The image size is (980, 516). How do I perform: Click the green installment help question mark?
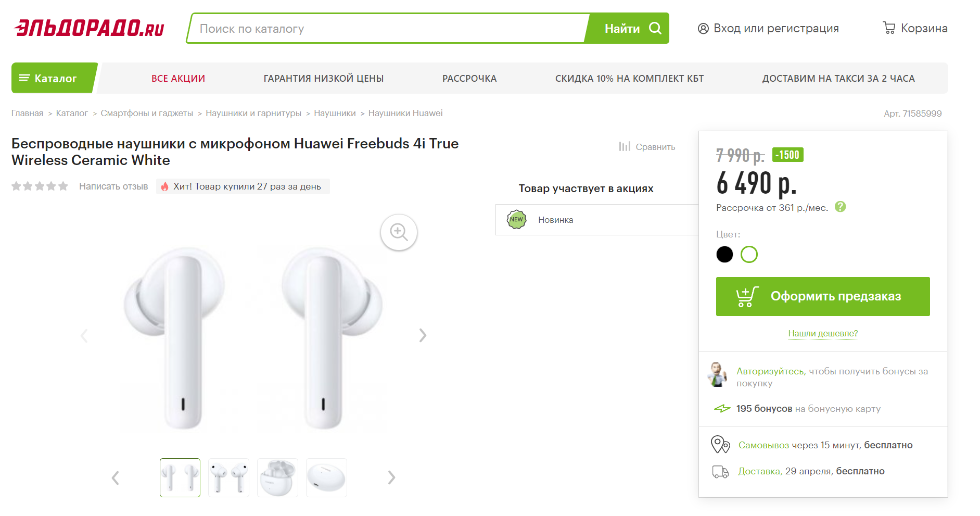[x=840, y=207]
